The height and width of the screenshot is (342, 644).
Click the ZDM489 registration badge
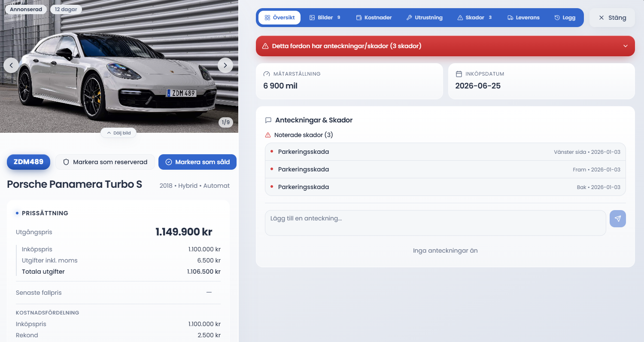pyautogui.click(x=29, y=162)
